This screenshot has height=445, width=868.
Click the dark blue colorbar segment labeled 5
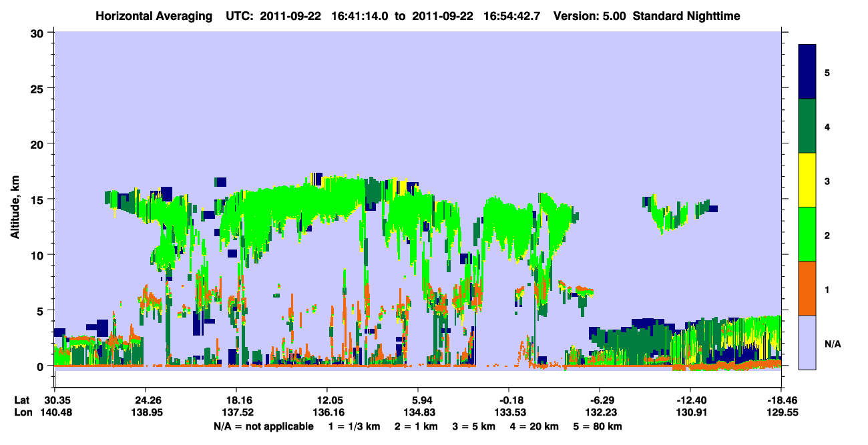(x=807, y=72)
